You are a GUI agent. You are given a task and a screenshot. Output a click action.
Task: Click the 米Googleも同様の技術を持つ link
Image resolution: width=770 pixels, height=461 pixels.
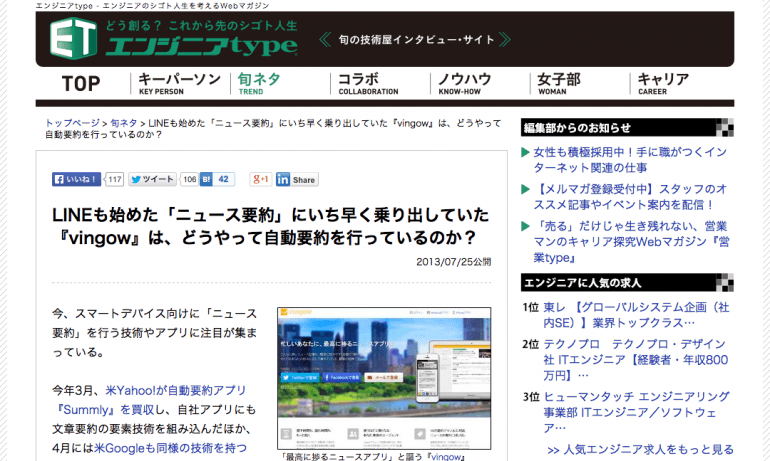(170, 448)
